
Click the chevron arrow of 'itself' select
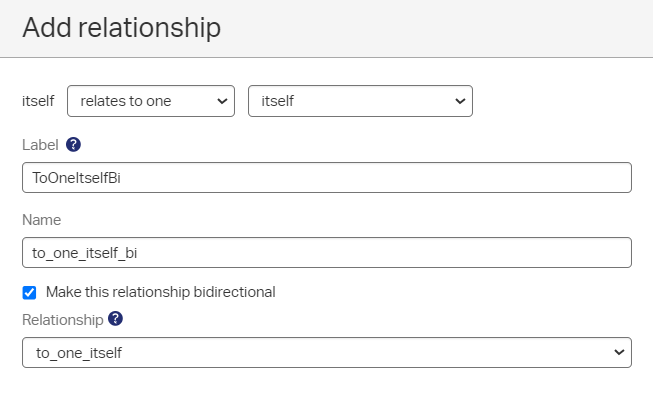point(459,101)
